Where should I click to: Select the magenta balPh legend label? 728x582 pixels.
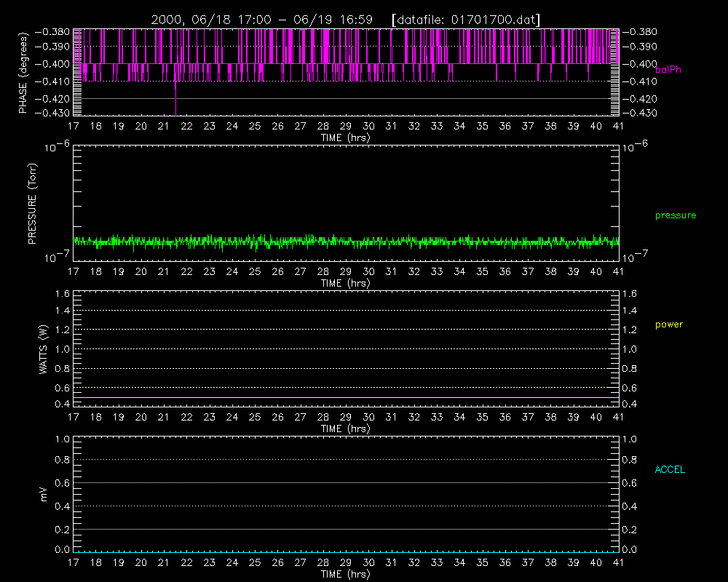[x=668, y=70]
